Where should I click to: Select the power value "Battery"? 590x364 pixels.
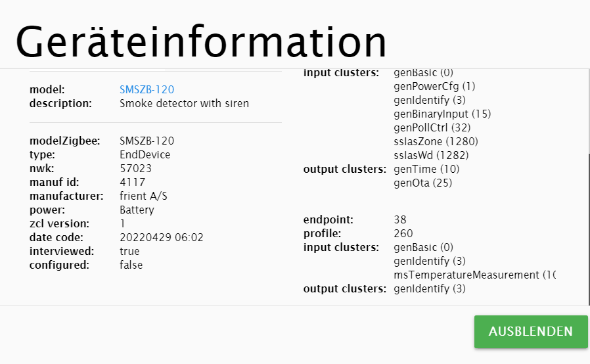click(137, 210)
